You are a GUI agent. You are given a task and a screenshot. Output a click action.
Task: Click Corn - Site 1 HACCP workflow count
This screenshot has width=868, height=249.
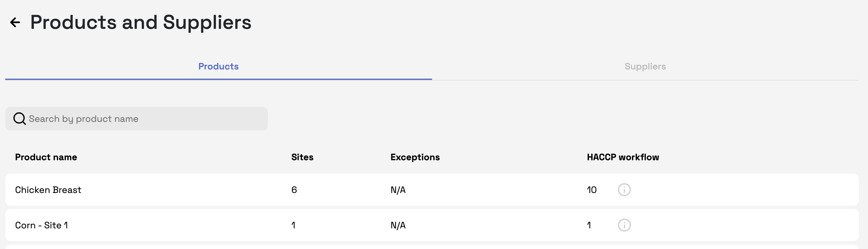click(589, 225)
